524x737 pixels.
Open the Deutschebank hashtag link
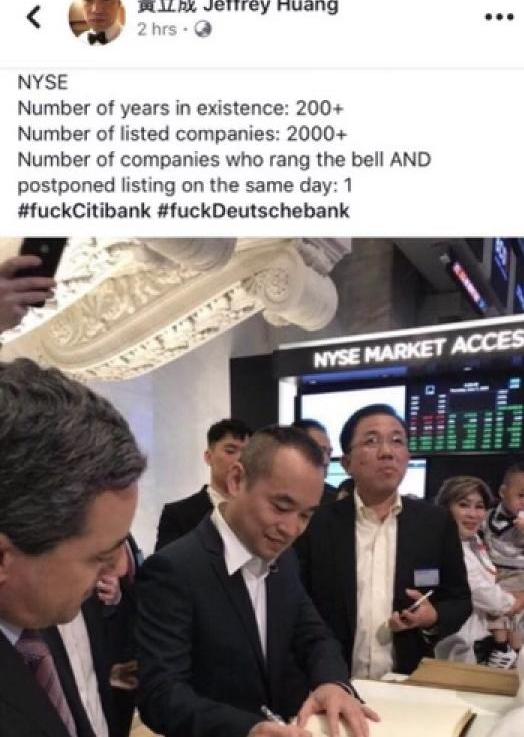pyautogui.click(x=253, y=210)
